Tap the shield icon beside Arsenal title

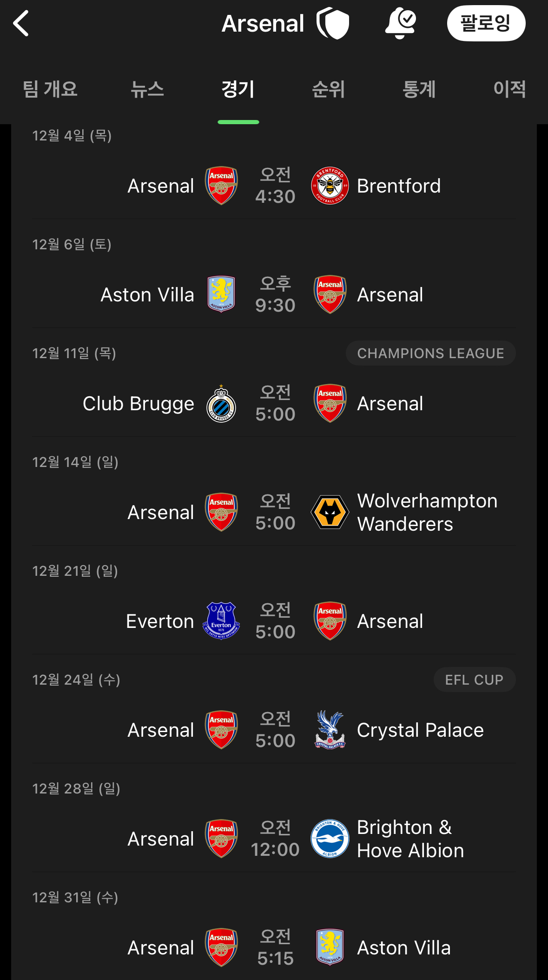click(333, 23)
